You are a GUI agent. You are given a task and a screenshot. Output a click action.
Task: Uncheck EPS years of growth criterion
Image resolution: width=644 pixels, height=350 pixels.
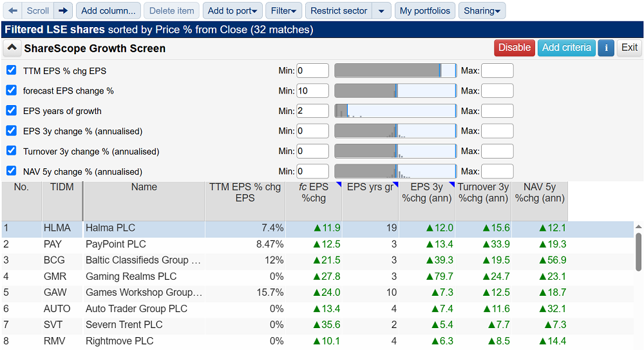point(11,111)
